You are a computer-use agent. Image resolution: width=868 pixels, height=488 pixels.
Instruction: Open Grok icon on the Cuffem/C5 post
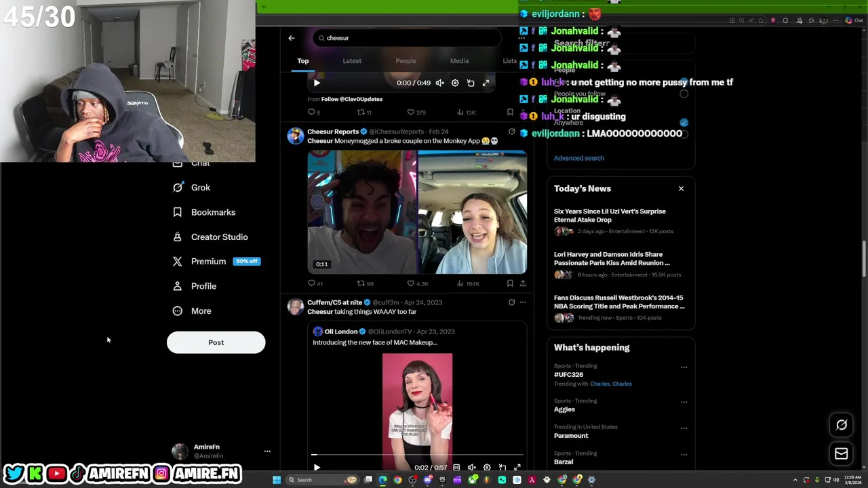pyautogui.click(x=511, y=302)
